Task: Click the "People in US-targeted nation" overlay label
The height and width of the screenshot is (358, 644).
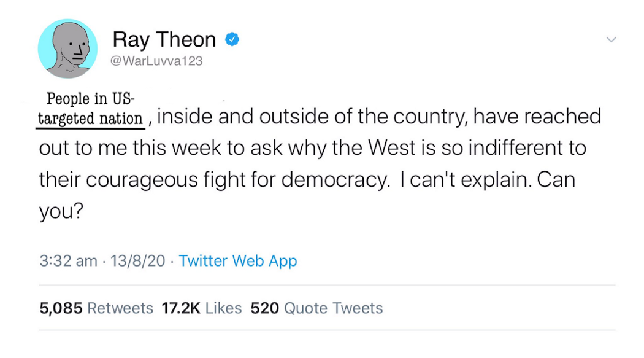Action: [91, 109]
